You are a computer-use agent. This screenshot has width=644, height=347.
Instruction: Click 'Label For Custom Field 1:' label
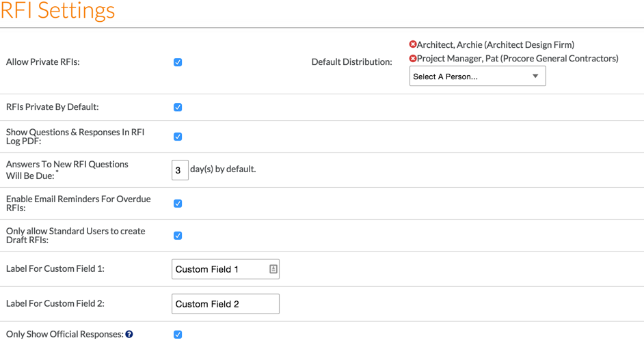[55, 268]
